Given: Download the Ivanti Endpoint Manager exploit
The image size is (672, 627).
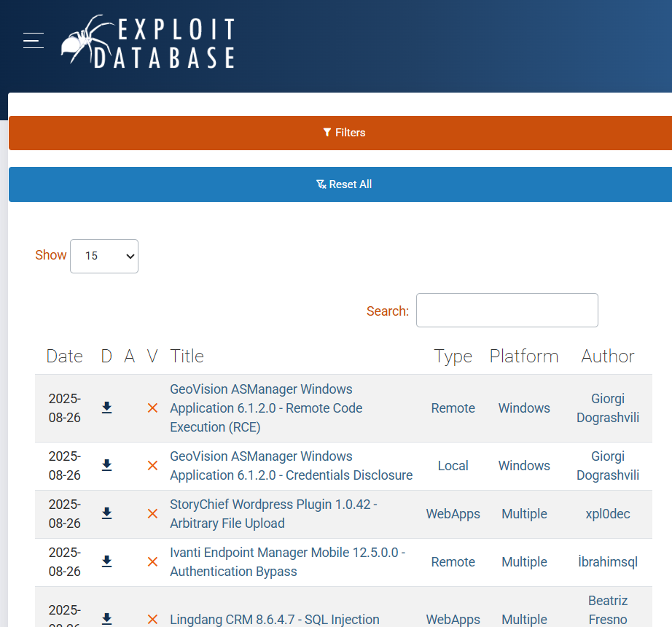Looking at the screenshot, I should 106,561.
